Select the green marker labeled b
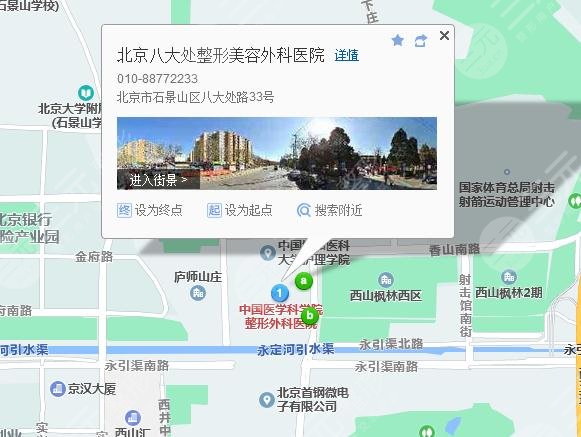Image resolution: width=581 pixels, height=437 pixels. pyautogui.click(x=310, y=316)
